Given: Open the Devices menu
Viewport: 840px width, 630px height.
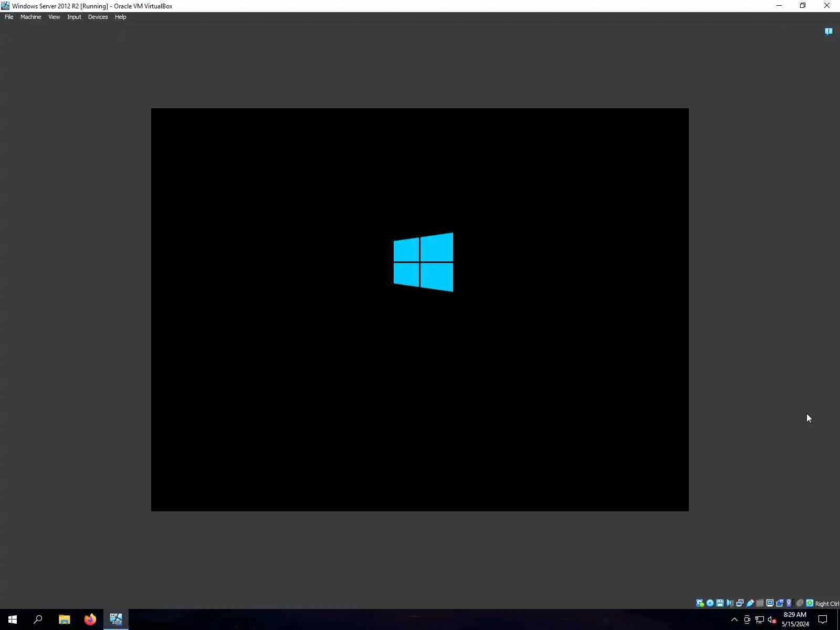Looking at the screenshot, I should [98, 17].
